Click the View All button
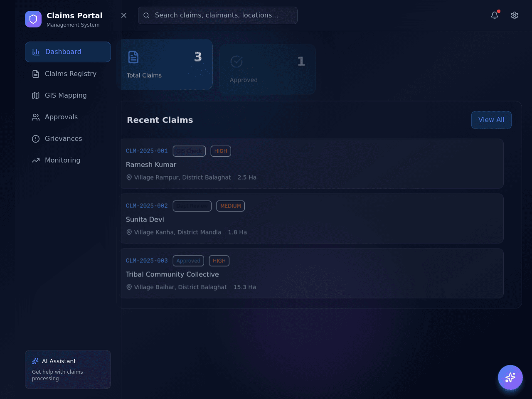 (491, 120)
